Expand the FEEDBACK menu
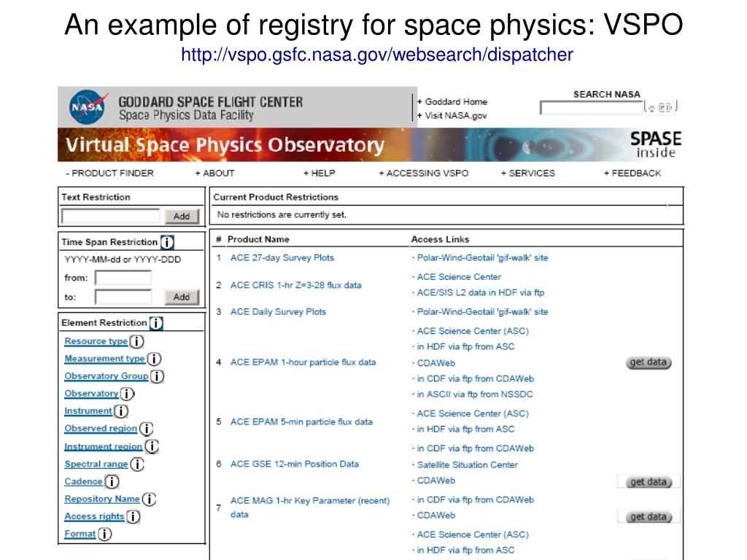The image size is (747, 560). pyautogui.click(x=632, y=174)
